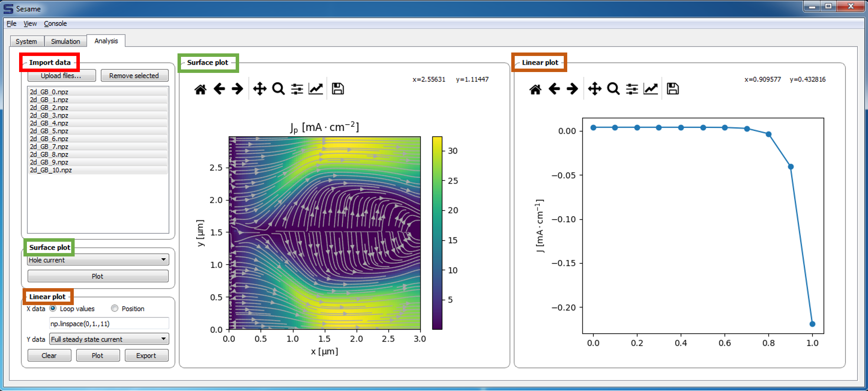868x391 pixels.
Task: Open subplot configuration sliders for surface plot
Action: pyautogui.click(x=297, y=89)
